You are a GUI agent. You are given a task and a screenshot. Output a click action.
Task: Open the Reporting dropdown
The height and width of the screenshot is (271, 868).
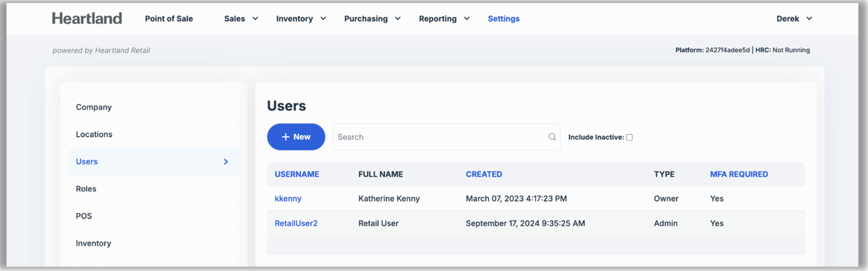point(444,19)
